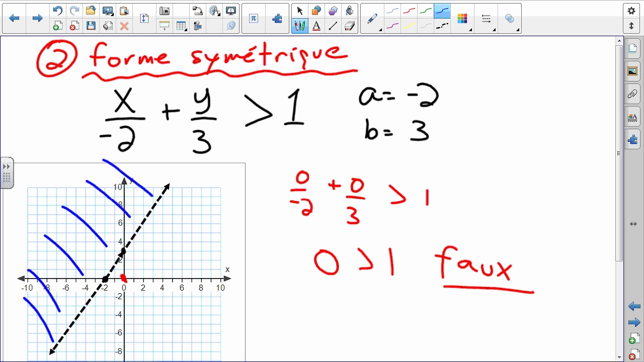The image size is (644, 362).
Task: Delete the current page with red x page icon
Action: (x=74, y=26)
